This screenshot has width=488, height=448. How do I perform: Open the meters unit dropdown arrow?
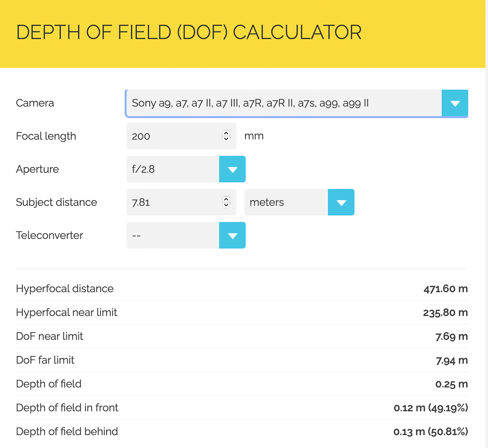[341, 202]
